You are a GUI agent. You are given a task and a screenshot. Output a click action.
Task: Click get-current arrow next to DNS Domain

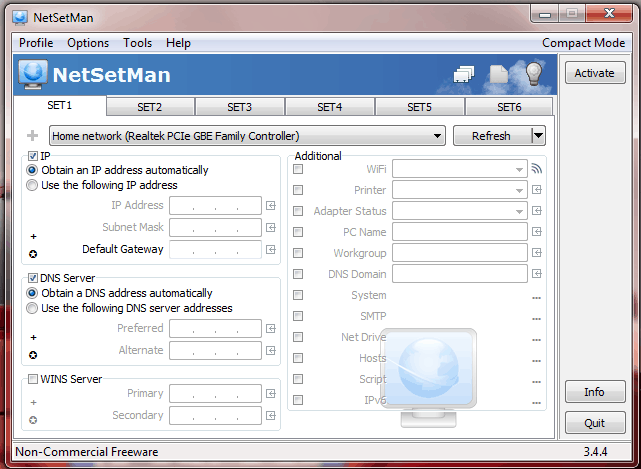[x=537, y=274]
